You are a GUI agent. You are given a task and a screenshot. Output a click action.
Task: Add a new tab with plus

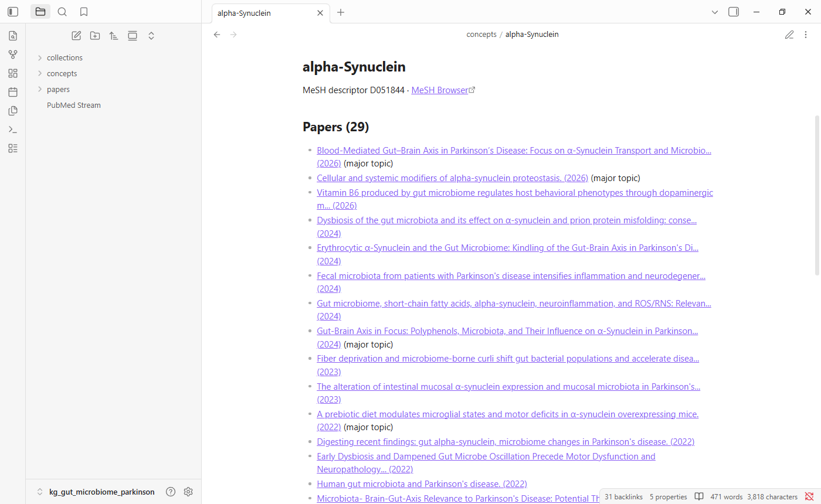point(341,12)
